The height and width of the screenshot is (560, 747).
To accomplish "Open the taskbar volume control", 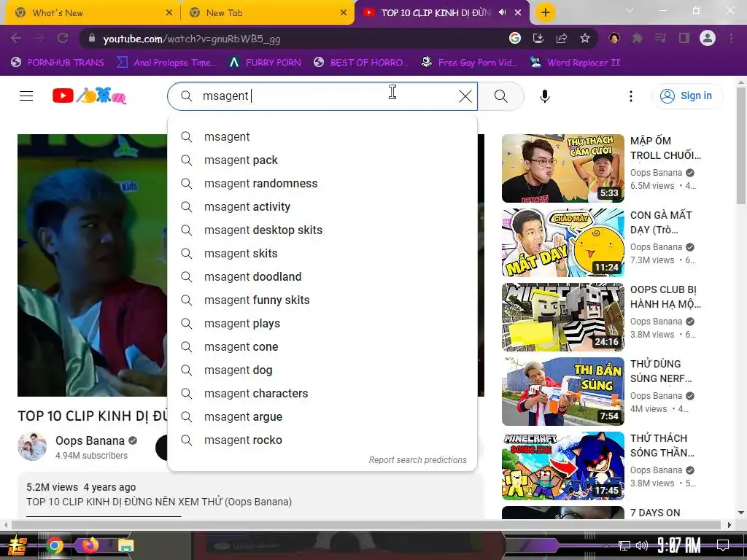I will click(x=642, y=545).
